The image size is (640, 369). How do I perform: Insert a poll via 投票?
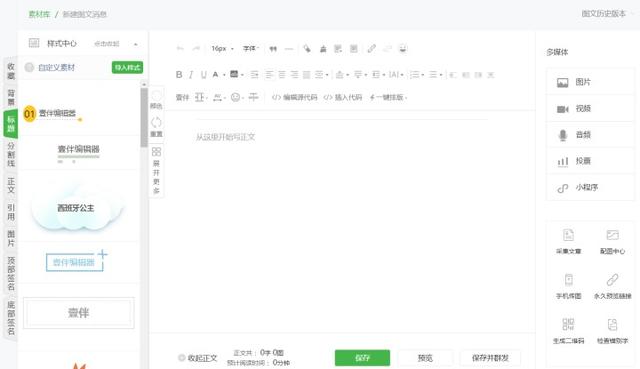(x=590, y=161)
